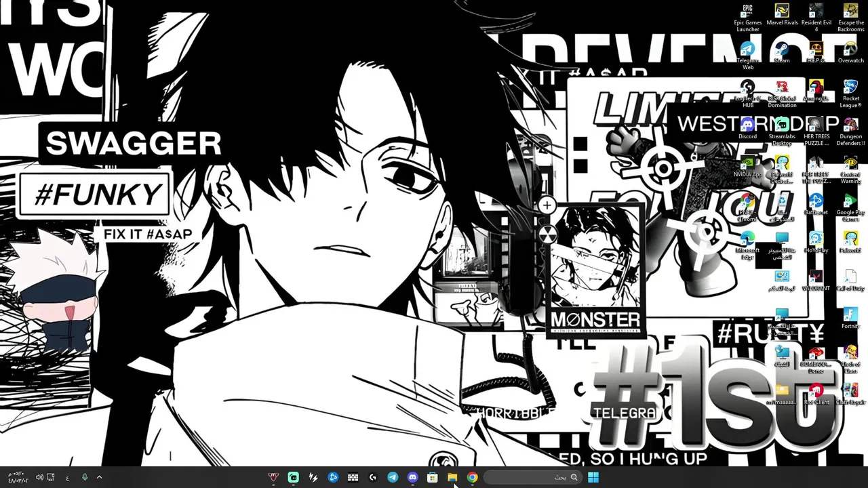Viewport: 868px width, 488px height.
Task: Select the Clash of Clans shortcut
Action: (850, 360)
